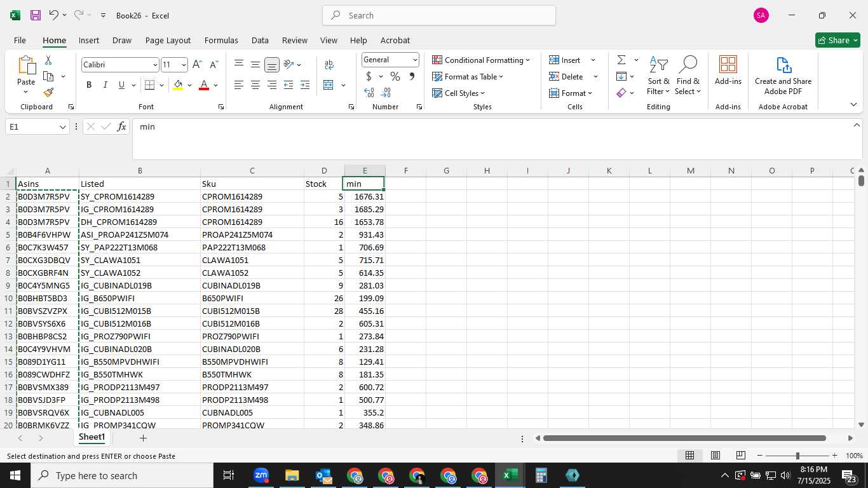The height and width of the screenshot is (488, 868).
Task: Click the Paste button
Action: (x=26, y=75)
